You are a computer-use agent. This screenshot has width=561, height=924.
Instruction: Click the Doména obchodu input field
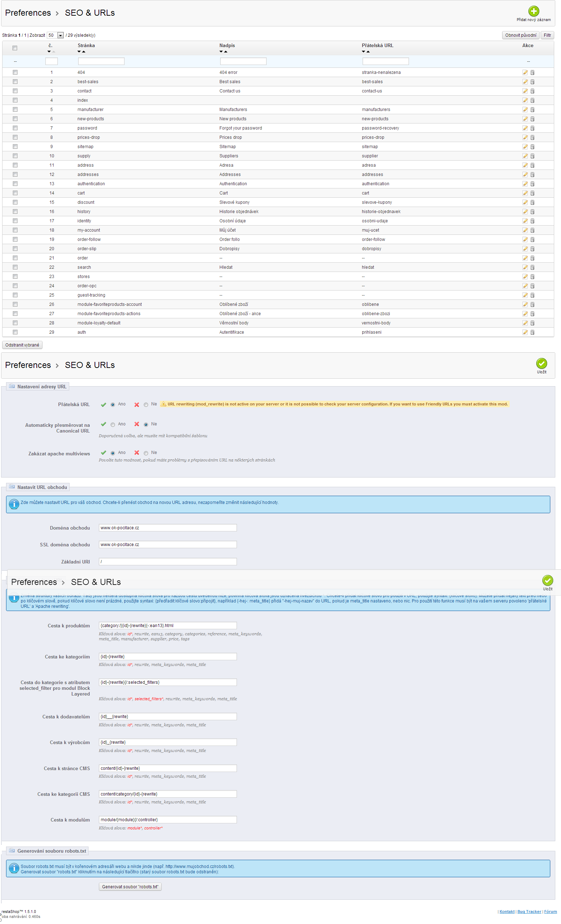tap(168, 527)
